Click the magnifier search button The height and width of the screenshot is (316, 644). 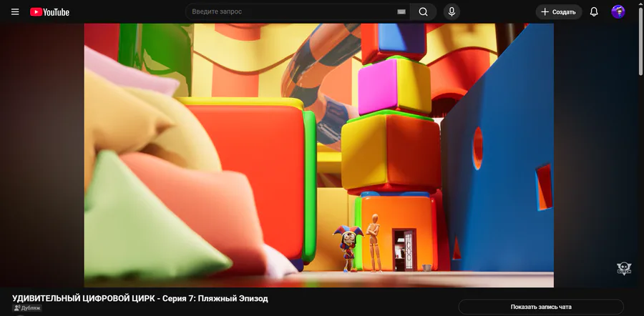423,12
